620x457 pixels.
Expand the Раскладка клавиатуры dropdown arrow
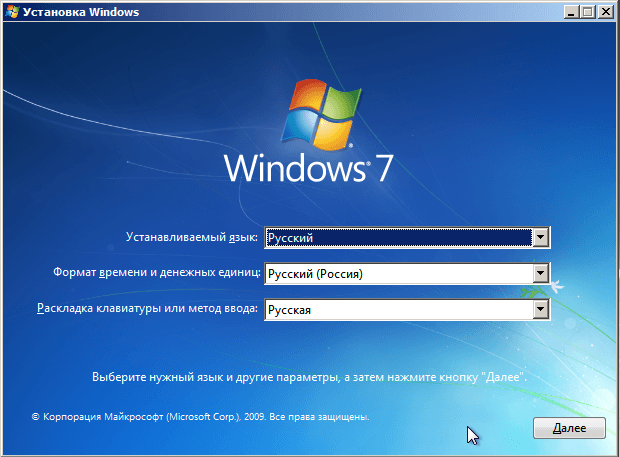(x=541, y=310)
